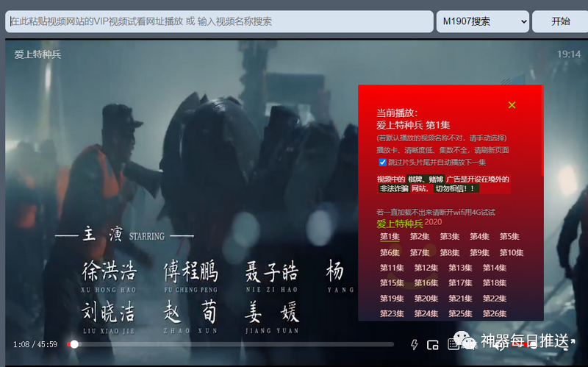Select episode 第10集
The image size is (588, 367).
(x=512, y=252)
